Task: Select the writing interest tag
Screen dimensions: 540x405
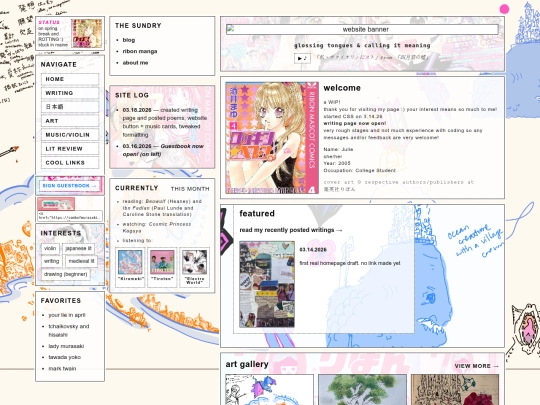Action: 52,261
